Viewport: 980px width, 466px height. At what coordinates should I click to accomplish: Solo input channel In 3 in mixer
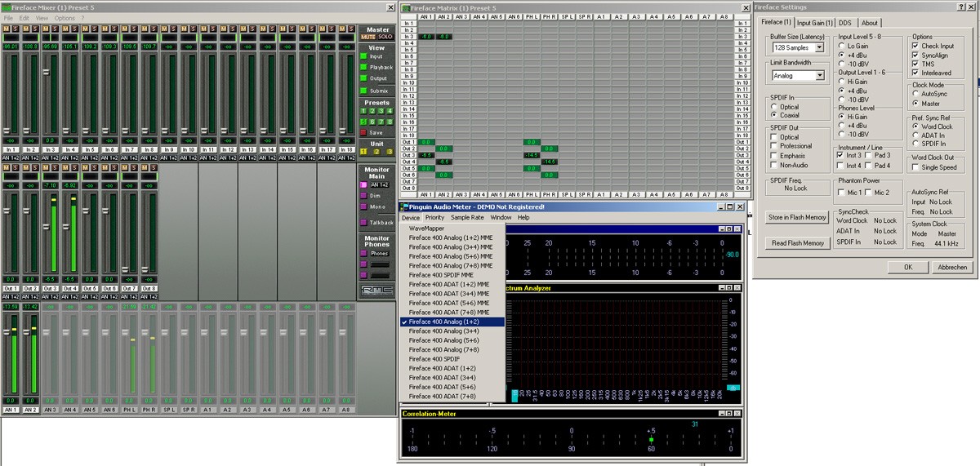(56, 29)
